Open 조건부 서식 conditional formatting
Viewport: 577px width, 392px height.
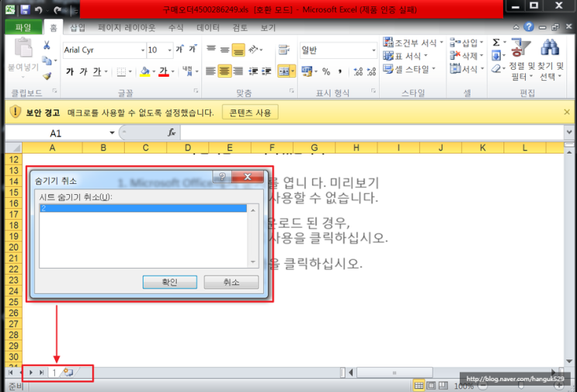(413, 43)
